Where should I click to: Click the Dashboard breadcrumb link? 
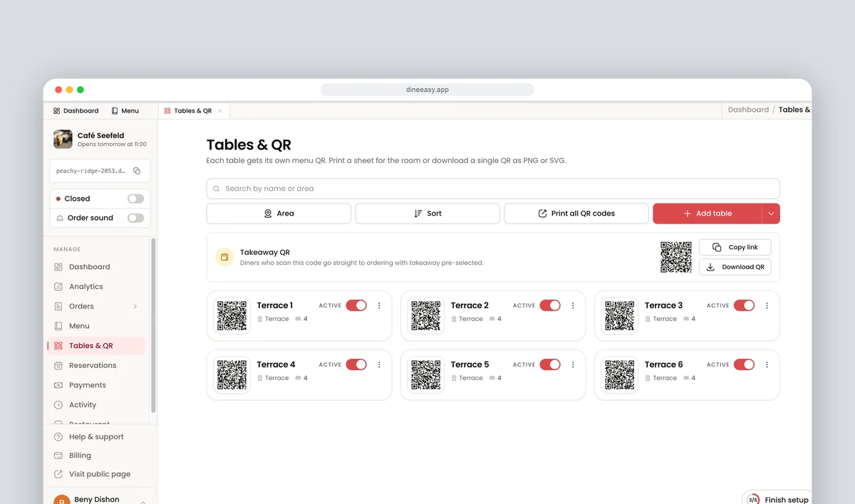(x=748, y=110)
